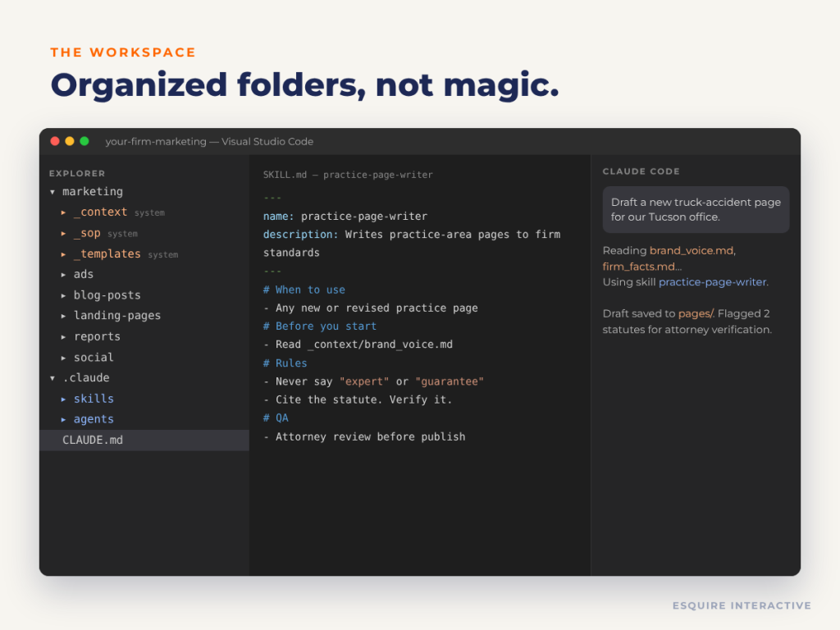Click the window title 'your-firm-marketing — Visual Studio Code'

(209, 141)
